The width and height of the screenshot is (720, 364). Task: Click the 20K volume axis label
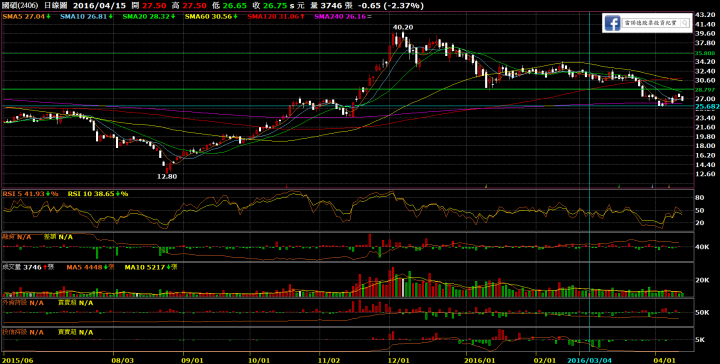[702, 280]
